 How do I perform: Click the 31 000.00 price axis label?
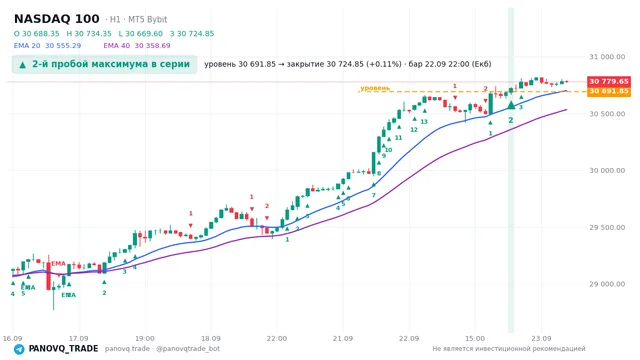click(x=607, y=57)
